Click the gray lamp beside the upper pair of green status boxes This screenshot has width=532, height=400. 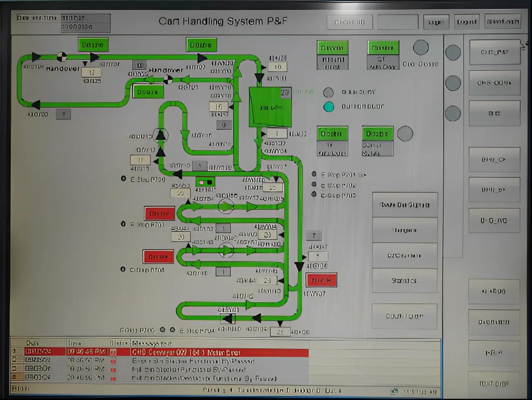tap(421, 47)
